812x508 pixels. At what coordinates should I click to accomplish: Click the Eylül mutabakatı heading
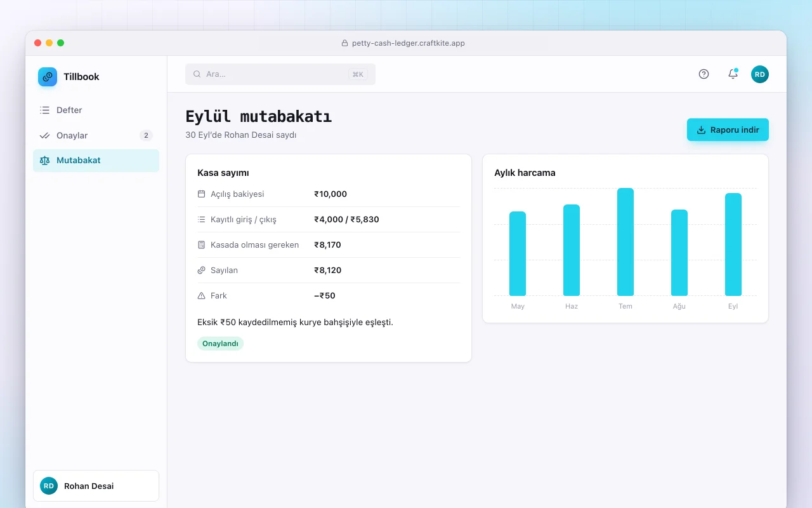[258, 117]
